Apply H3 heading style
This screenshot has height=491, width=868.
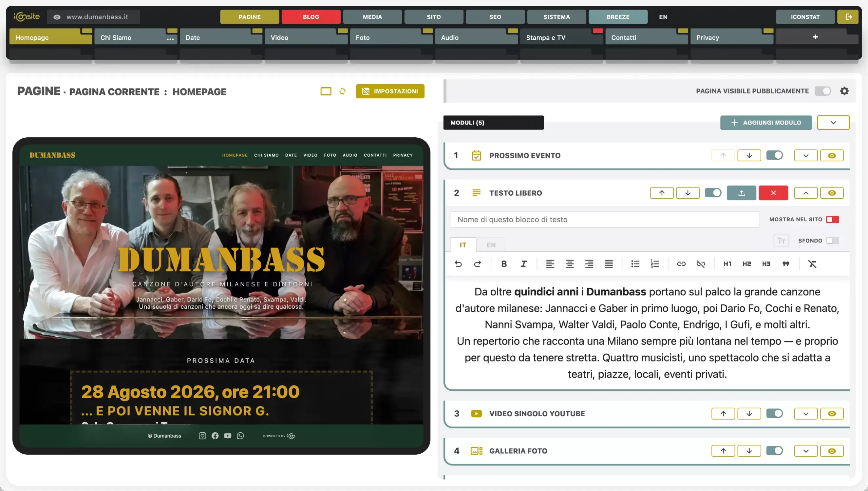766,264
